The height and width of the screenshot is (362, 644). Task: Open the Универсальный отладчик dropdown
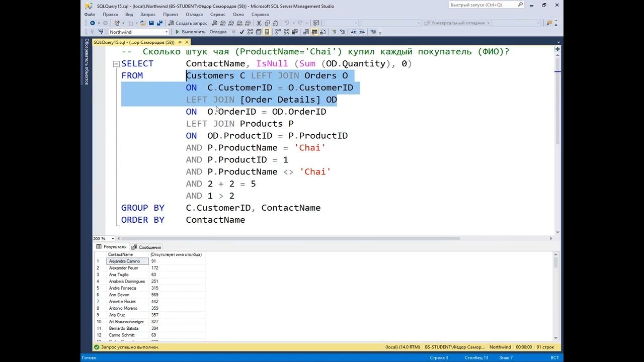click(x=488, y=23)
